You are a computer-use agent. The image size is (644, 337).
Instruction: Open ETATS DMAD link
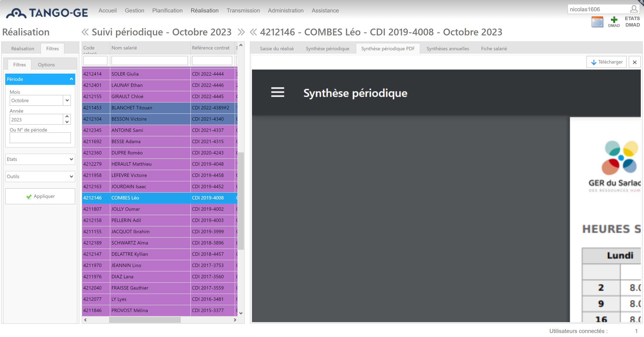click(x=632, y=22)
